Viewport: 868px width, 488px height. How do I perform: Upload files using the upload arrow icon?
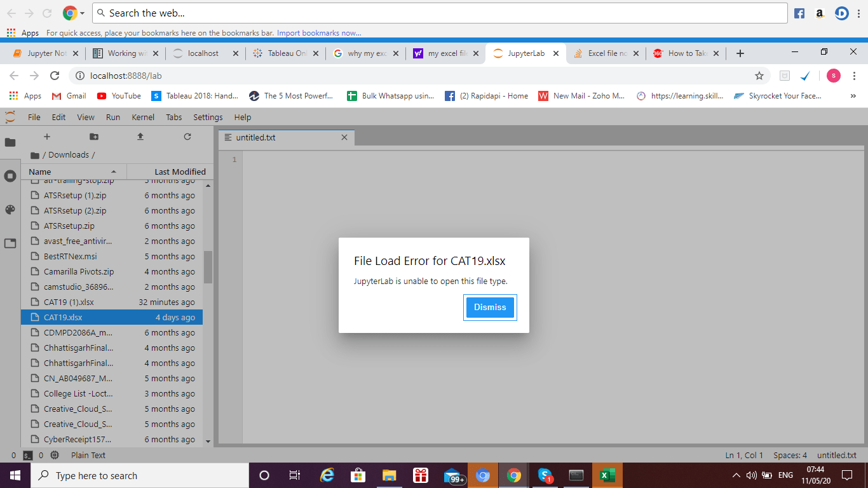pos(140,136)
